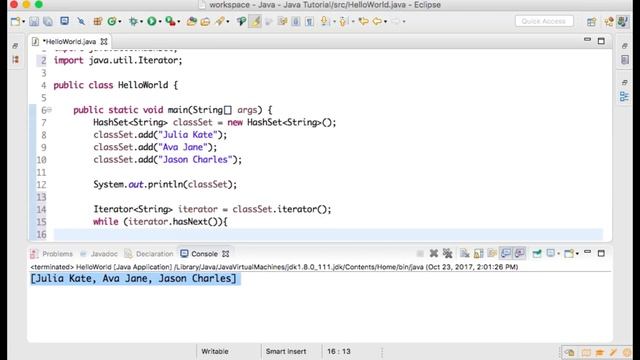The width and height of the screenshot is (640, 360).
Task: Click the Save All icon
Action: pos(48,21)
